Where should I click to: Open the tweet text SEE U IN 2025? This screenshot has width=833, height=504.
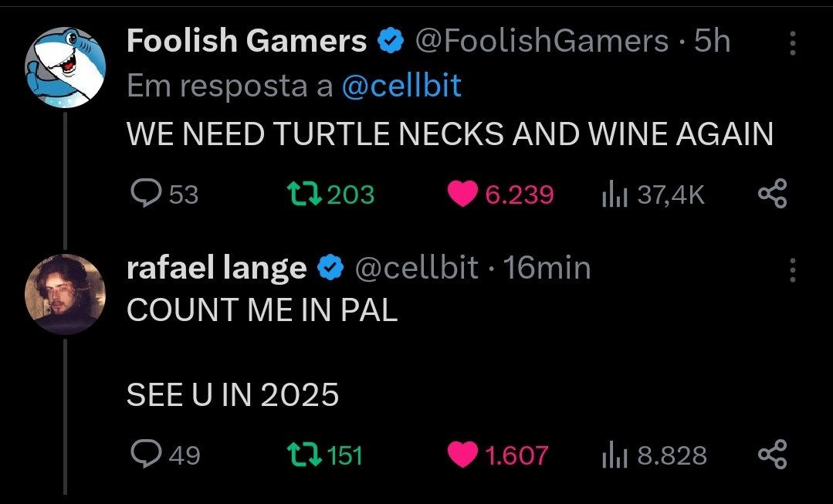(x=232, y=394)
